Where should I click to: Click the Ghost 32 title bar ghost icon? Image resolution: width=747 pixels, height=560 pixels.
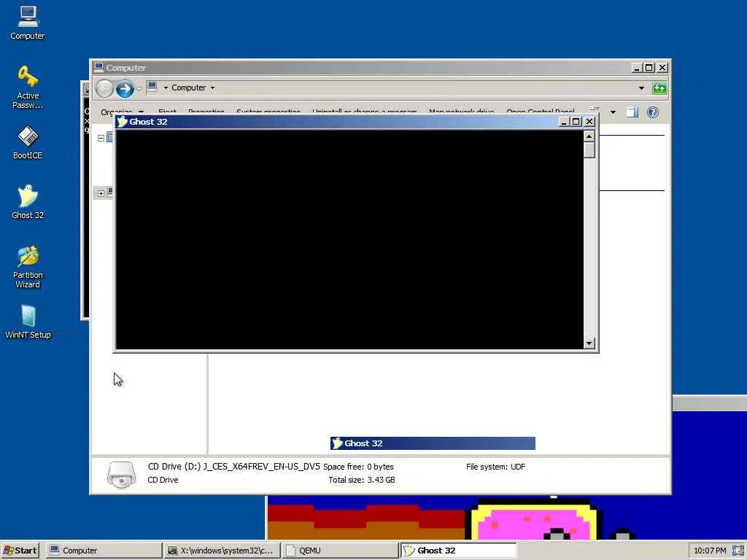click(122, 122)
